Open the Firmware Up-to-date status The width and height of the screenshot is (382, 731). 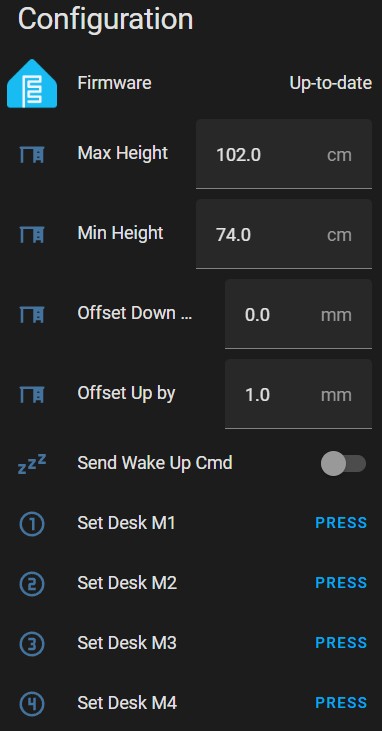[330, 83]
